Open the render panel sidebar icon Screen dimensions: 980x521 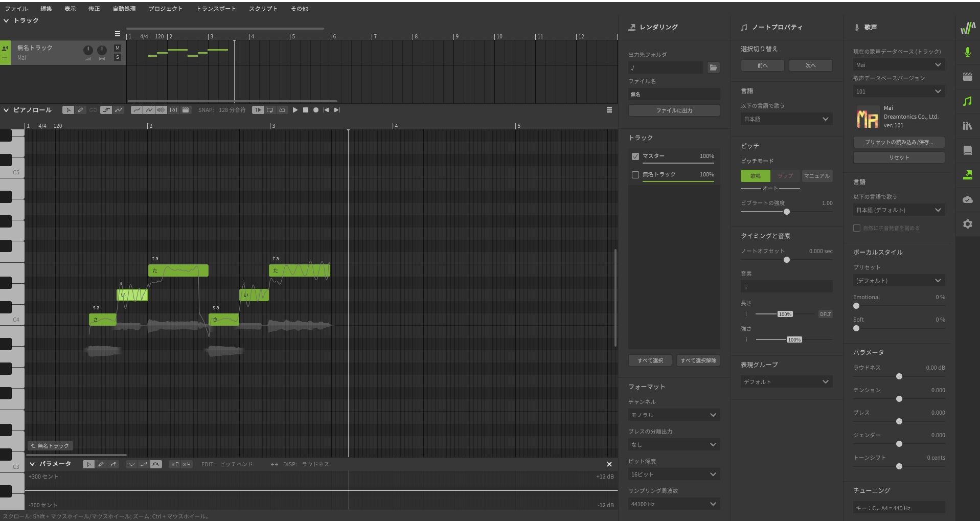tap(967, 175)
